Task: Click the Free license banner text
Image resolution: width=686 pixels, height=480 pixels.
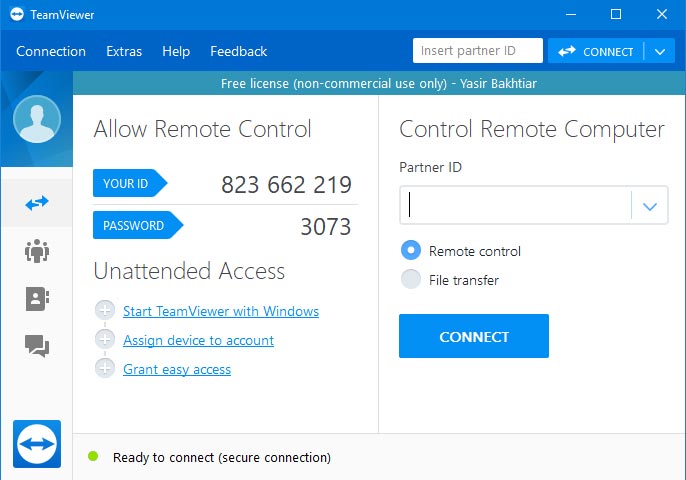Action: coord(379,83)
